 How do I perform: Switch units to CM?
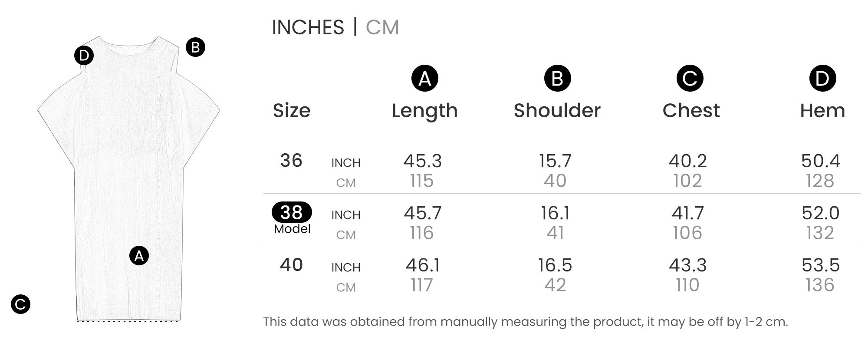click(x=382, y=27)
